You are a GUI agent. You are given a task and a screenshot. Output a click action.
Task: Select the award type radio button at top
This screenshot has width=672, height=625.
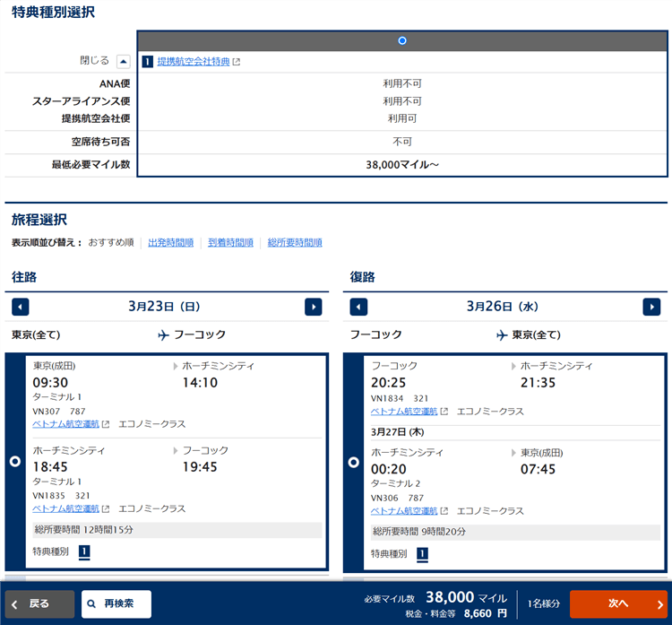402,40
